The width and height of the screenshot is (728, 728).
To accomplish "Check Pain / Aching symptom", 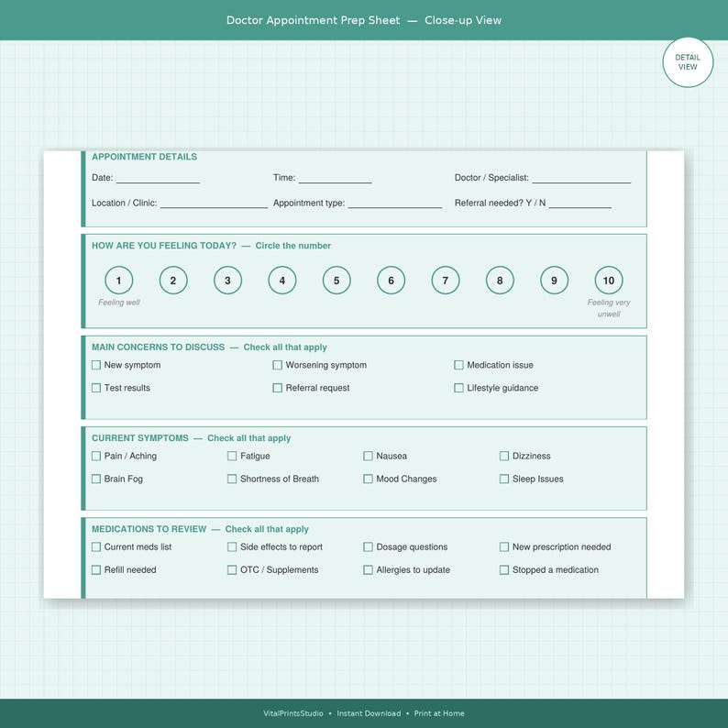I will [96, 456].
